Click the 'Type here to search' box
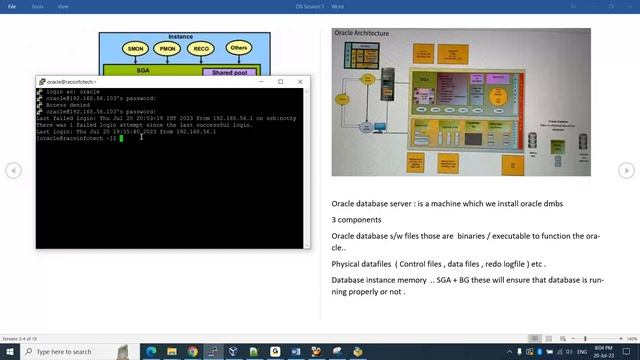The image size is (640, 360). click(x=80, y=351)
